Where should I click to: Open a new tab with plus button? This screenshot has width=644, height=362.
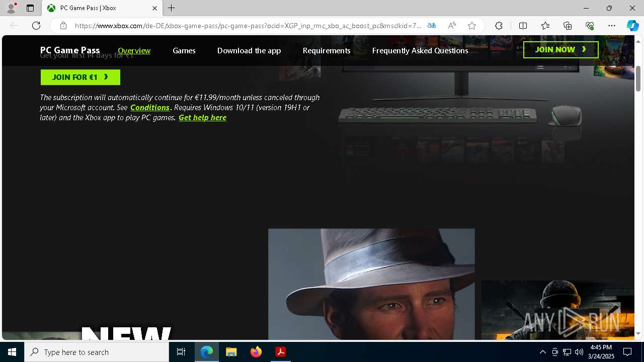pyautogui.click(x=172, y=8)
